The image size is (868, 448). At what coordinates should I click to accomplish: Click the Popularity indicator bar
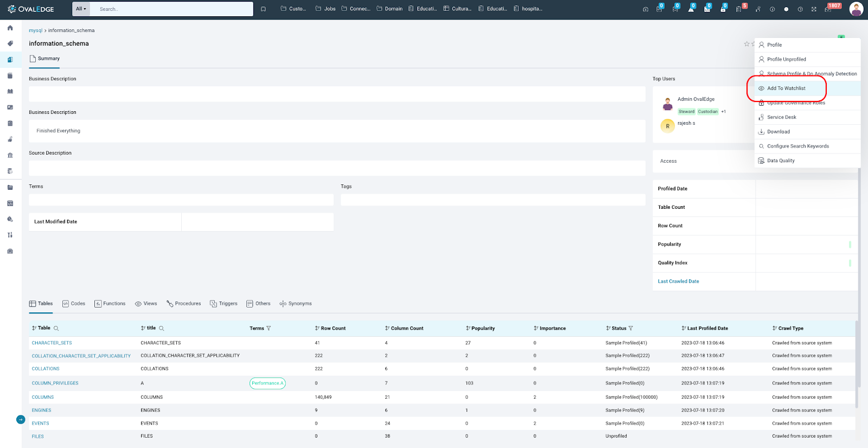tap(850, 245)
